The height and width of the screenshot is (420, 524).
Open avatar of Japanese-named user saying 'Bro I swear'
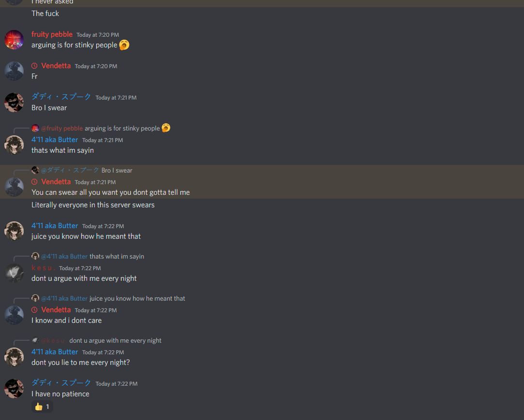click(14, 102)
